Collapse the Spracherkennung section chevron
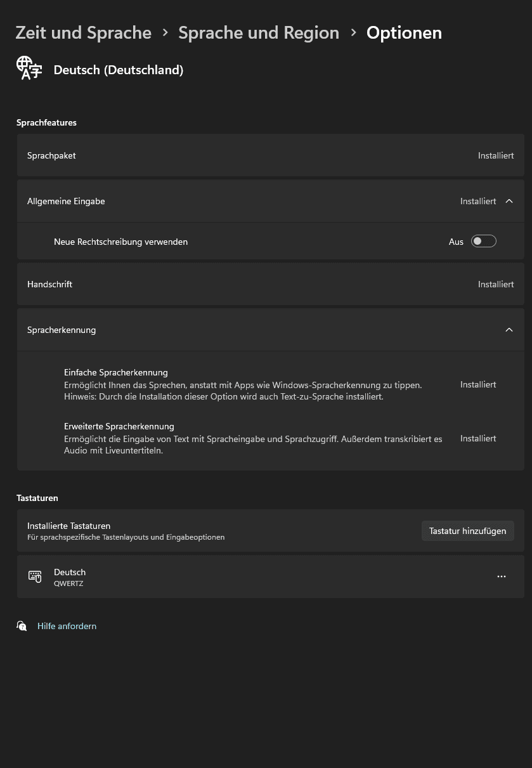The image size is (532, 768). point(509,330)
